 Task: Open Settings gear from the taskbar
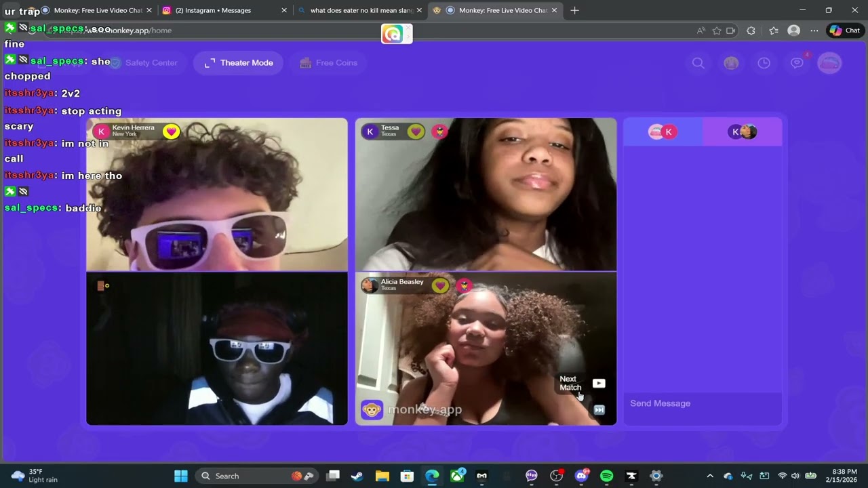656,476
